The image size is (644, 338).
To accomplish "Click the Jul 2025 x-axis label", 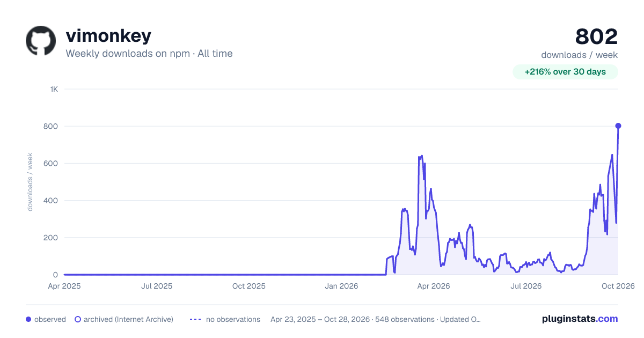I will tap(157, 286).
